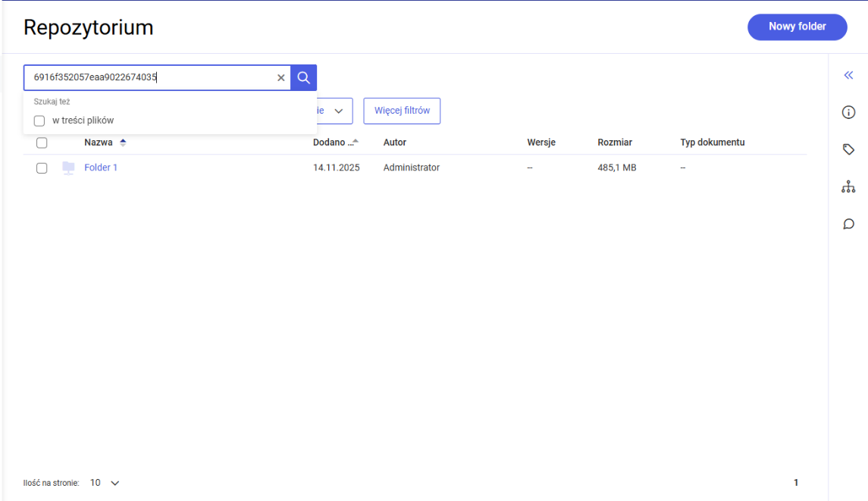Click the Autor column header
Screen dimensions: 868x501
point(394,142)
